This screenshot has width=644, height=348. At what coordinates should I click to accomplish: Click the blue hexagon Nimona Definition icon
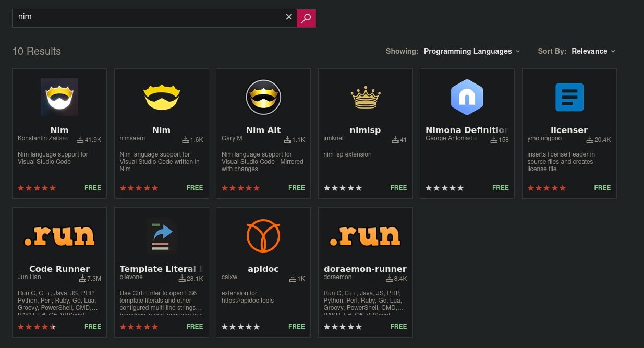(x=467, y=97)
